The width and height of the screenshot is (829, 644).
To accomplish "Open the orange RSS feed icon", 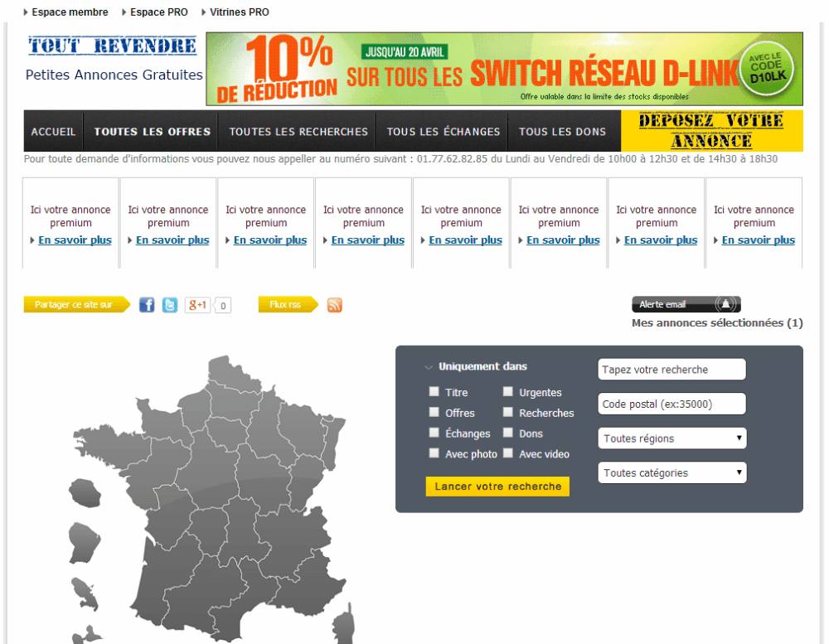I will pyautogui.click(x=335, y=305).
